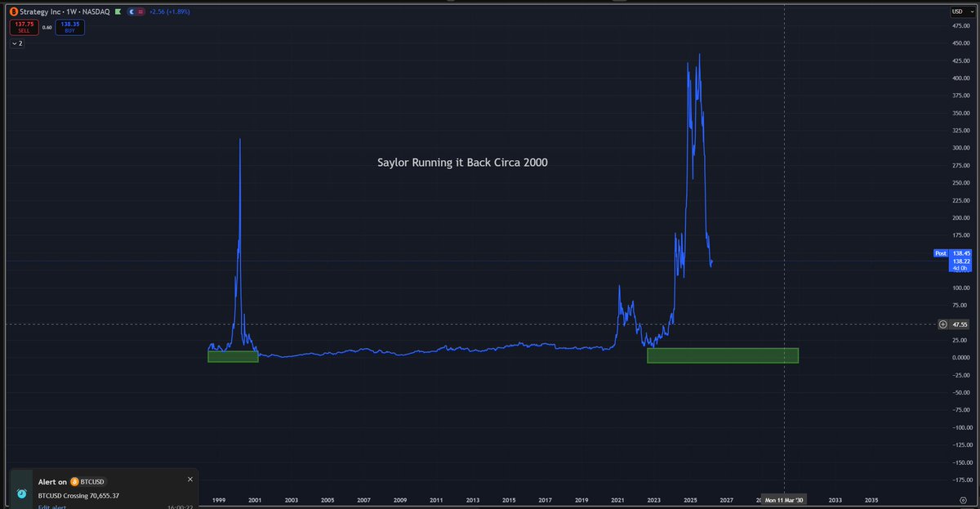Select the green rectangle drawing near 2000
This screenshot has height=509, width=980.
233,356
